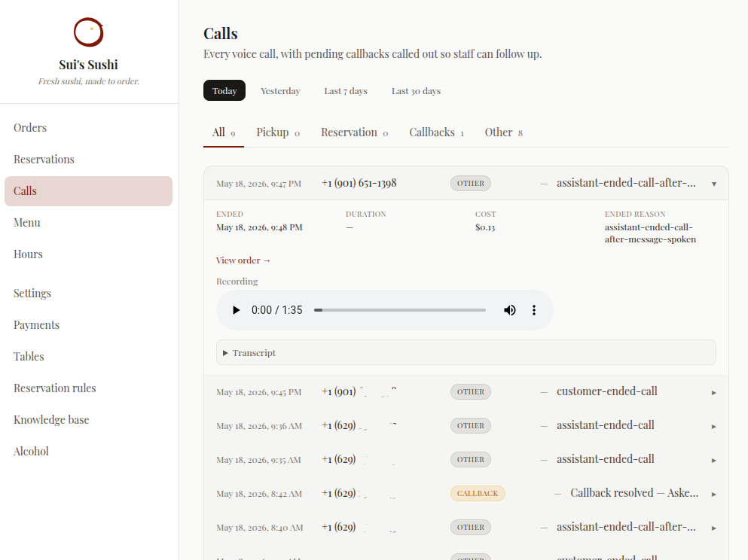The width and height of the screenshot is (748, 560).
Task: Switch to the Pickup tab
Action: coord(278,132)
